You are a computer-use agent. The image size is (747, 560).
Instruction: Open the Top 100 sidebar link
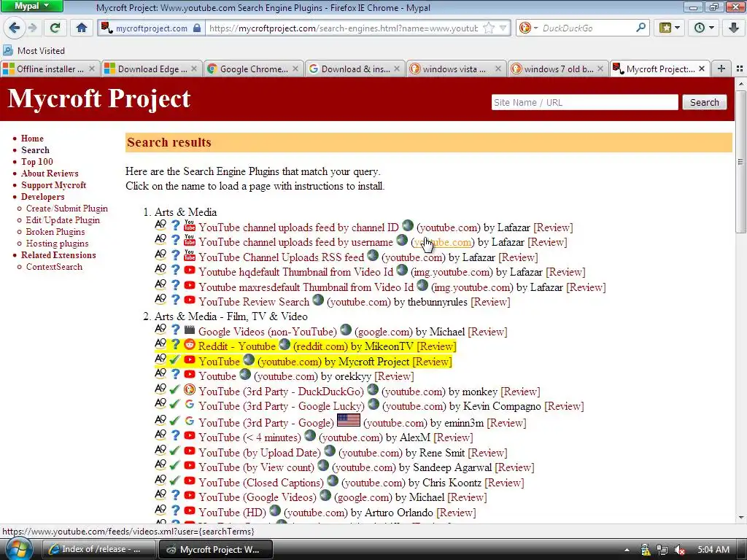click(x=37, y=161)
